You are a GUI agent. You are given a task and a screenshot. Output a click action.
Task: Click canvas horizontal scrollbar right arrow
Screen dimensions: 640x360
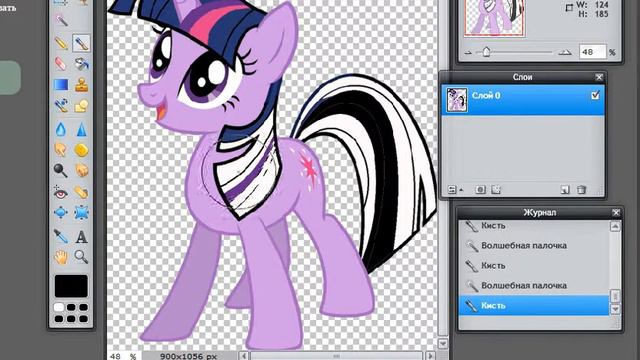(431, 356)
